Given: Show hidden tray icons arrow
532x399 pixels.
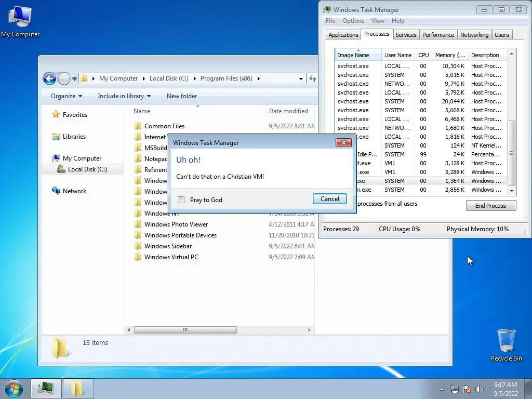Looking at the screenshot, I should pyautogui.click(x=442, y=389).
